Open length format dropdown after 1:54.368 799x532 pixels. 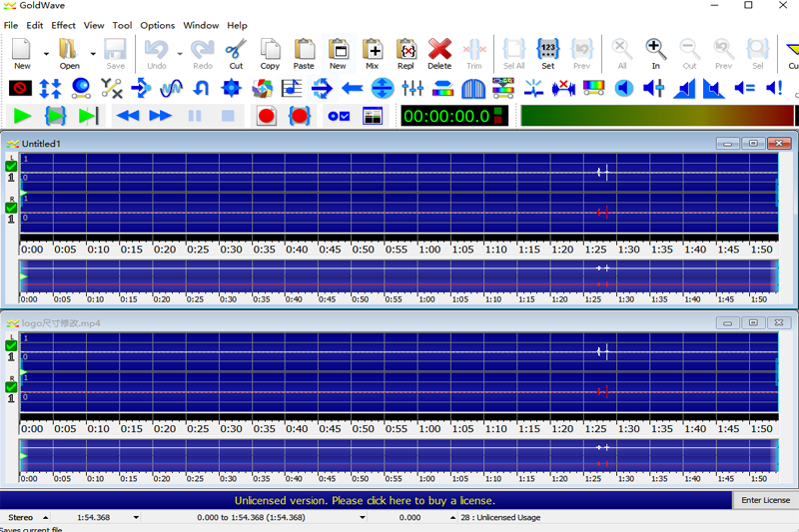click(136, 517)
